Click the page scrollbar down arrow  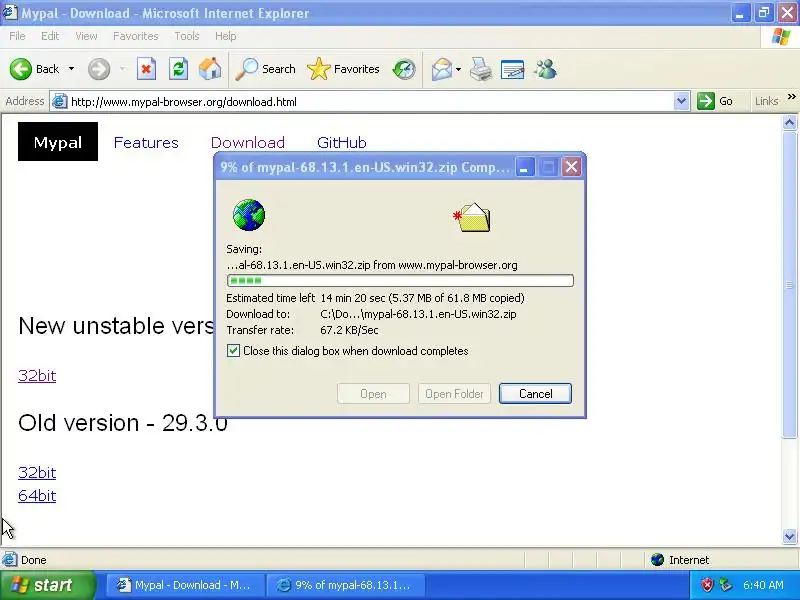pyautogui.click(x=790, y=536)
